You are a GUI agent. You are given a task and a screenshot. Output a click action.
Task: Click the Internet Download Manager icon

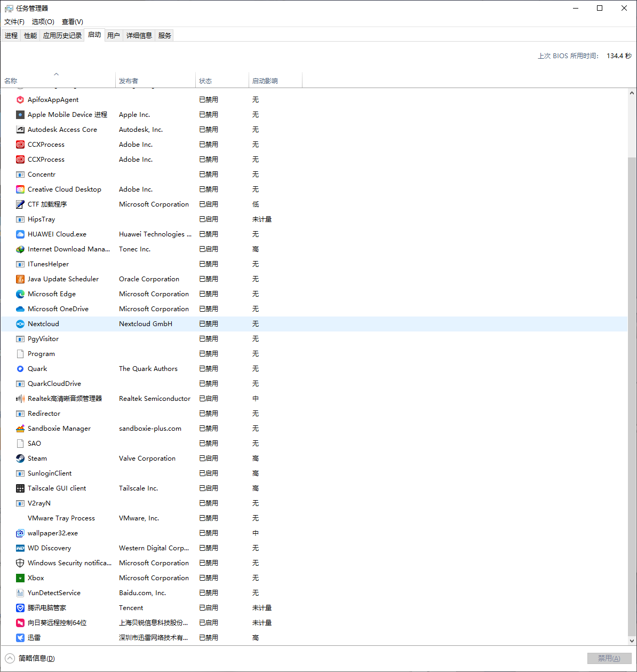point(20,249)
